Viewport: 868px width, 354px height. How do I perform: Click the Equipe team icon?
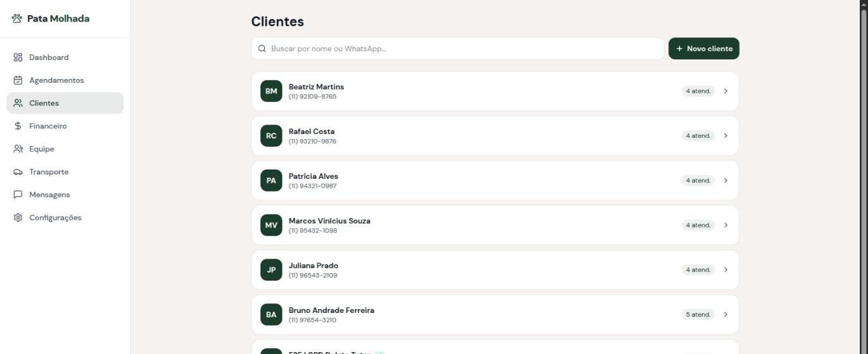click(18, 149)
